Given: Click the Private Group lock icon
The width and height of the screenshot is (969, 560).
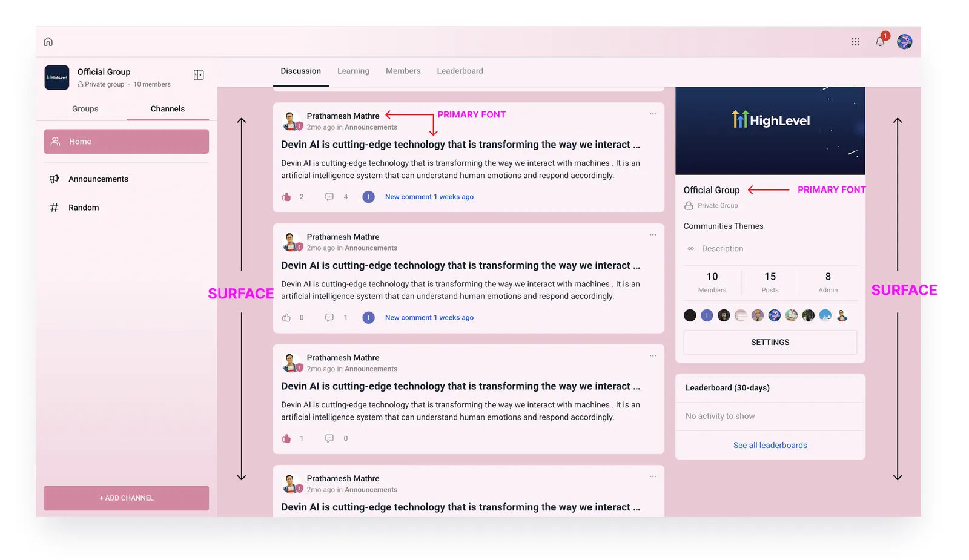Looking at the screenshot, I should coord(689,206).
